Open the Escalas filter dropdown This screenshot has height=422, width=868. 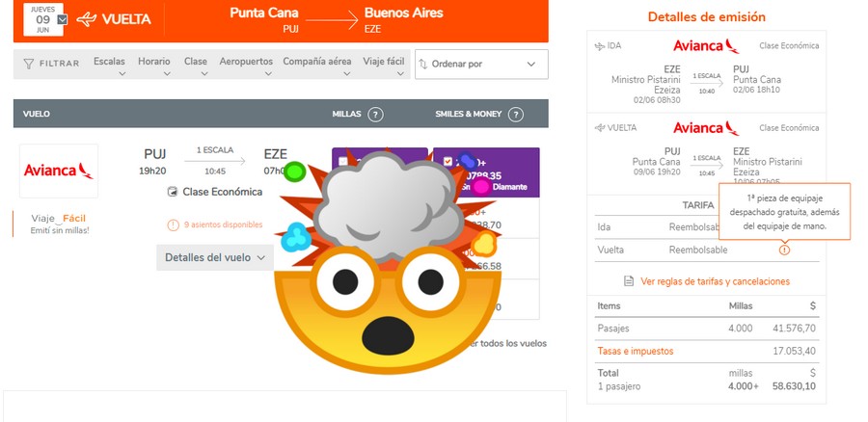pyautogui.click(x=109, y=65)
